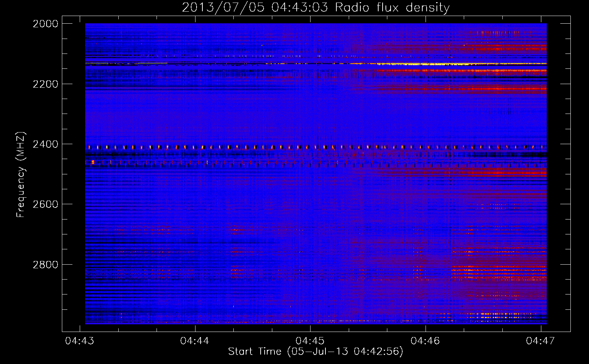
Task: Click the 04:46 time axis label
Action: (425, 341)
